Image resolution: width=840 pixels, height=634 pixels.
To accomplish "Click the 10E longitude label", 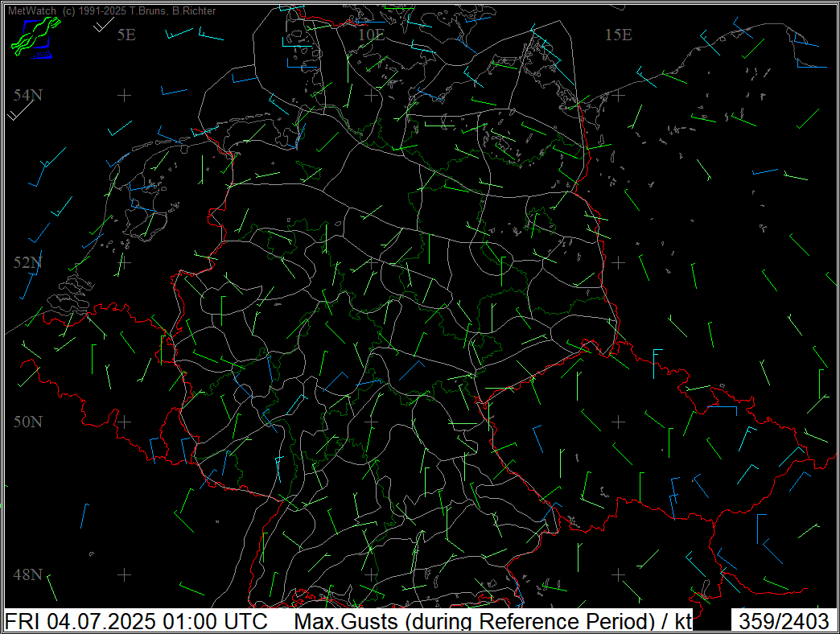I will pyautogui.click(x=371, y=35).
